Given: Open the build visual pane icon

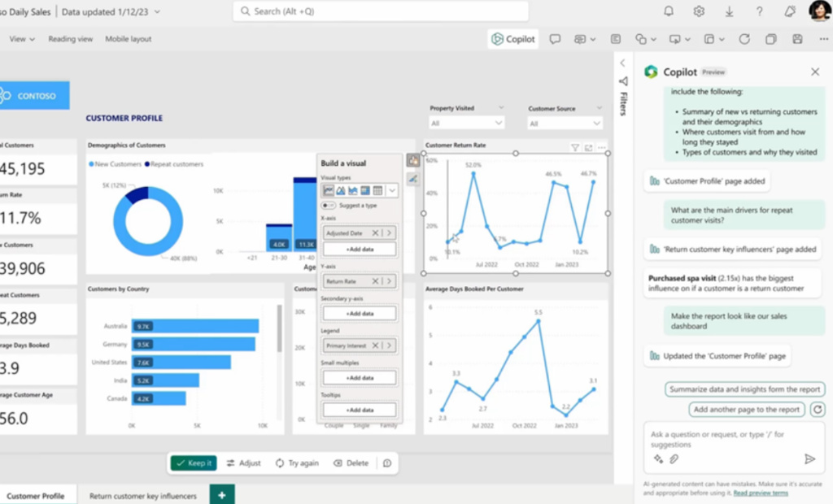Looking at the screenshot, I should point(413,160).
